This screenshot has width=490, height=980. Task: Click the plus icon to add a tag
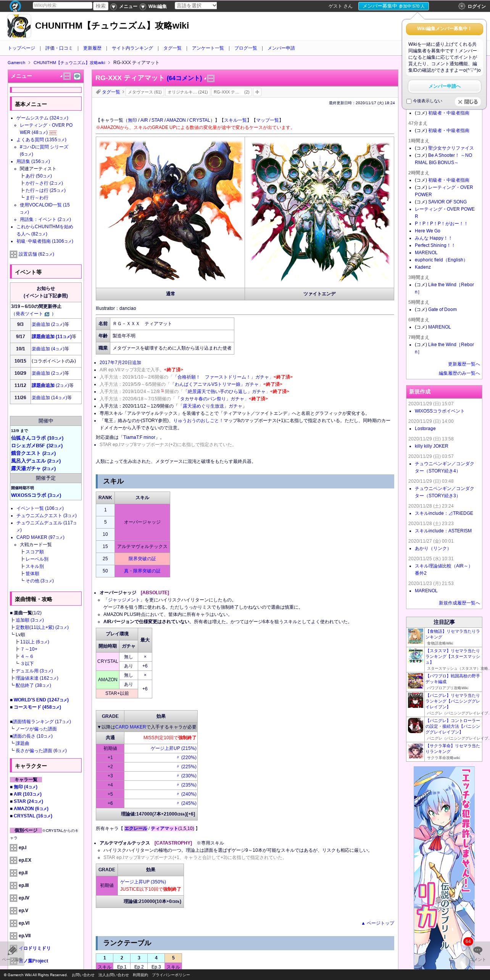click(257, 92)
